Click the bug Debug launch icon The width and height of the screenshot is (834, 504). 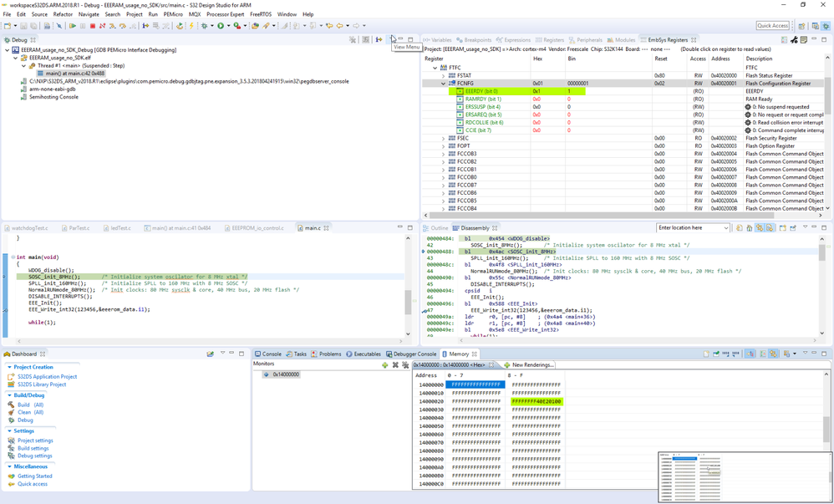click(204, 26)
